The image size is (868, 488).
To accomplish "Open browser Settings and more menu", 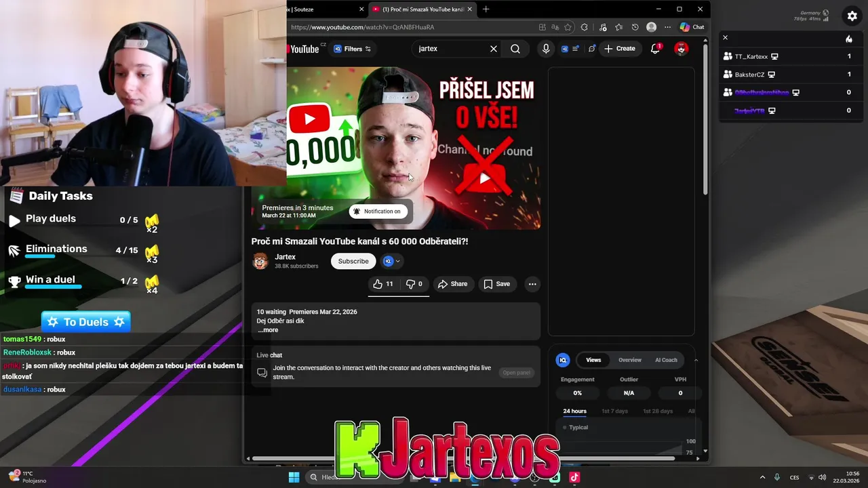I will [x=667, y=27].
